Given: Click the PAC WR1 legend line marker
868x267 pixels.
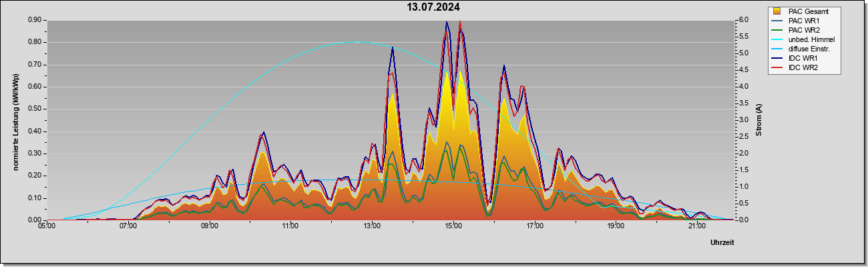Looking at the screenshot, I should click(x=777, y=21).
